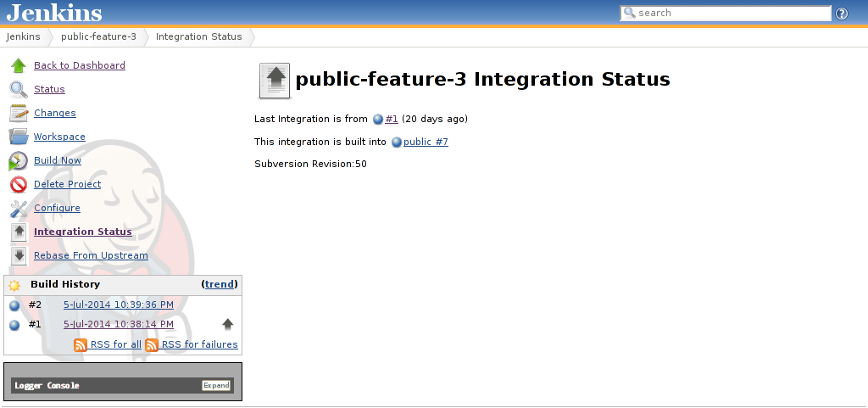Open the Configure link
The height and width of the screenshot is (408, 868).
point(57,208)
